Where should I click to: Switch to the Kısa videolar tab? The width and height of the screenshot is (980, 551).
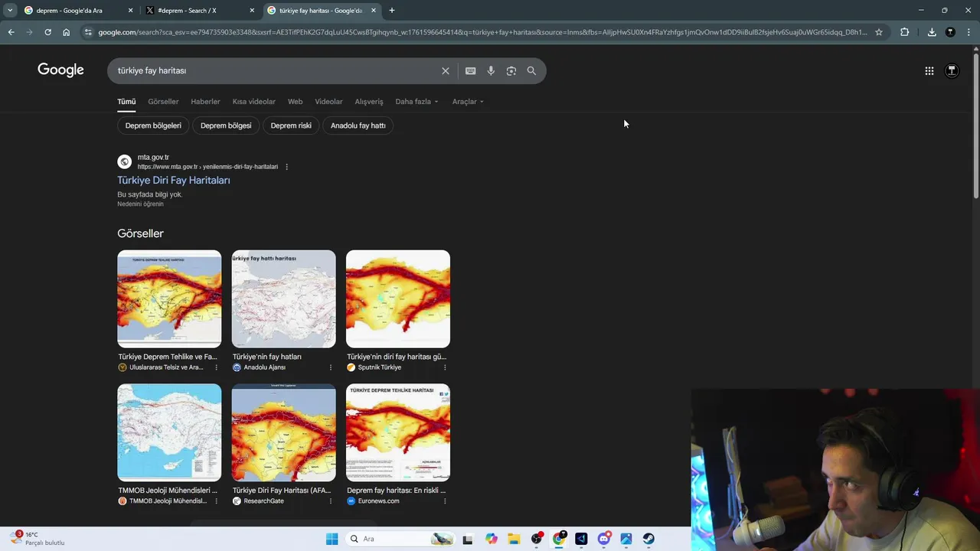pos(254,101)
